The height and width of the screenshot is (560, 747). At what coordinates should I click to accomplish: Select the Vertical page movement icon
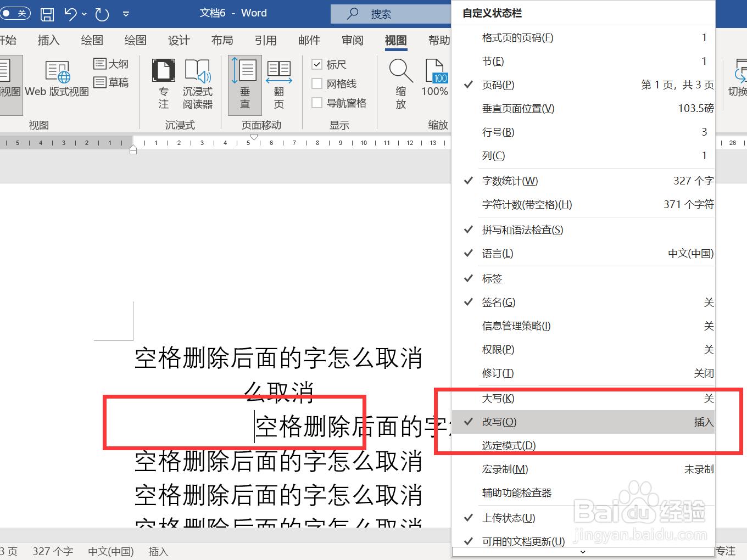coord(244,82)
